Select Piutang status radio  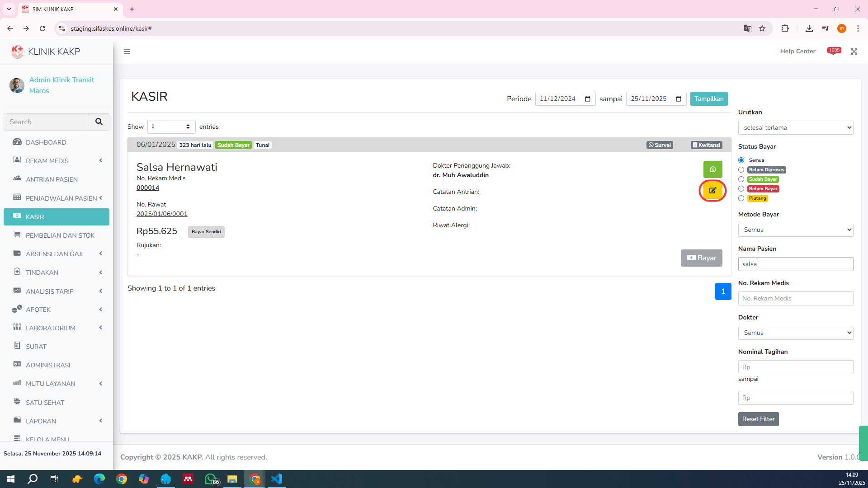741,198
